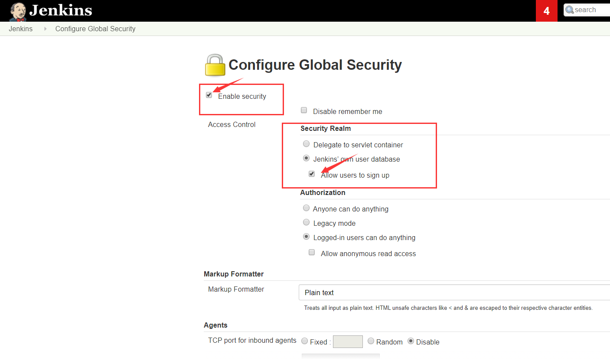Screen dimensions: 610x364
Task: Click TCP port for inbound agents label
Action: pyautogui.click(x=252, y=340)
